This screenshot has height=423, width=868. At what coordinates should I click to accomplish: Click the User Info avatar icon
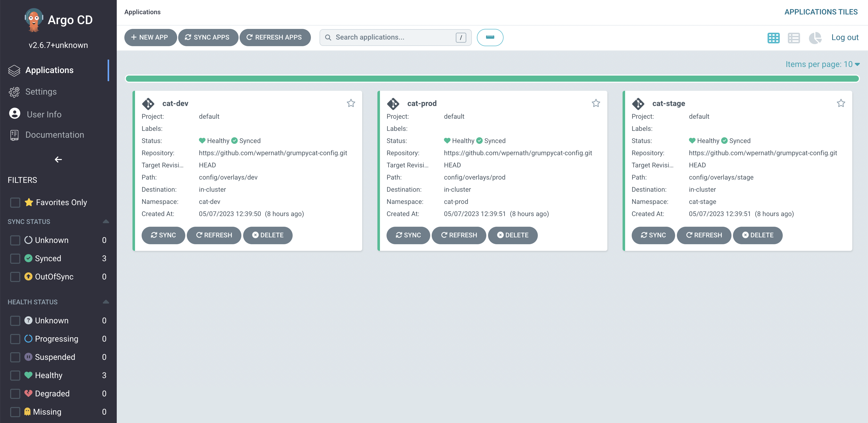click(x=14, y=114)
